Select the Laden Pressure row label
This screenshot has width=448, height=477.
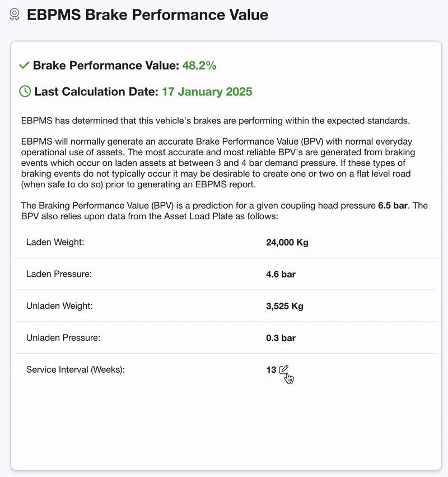[x=58, y=274]
